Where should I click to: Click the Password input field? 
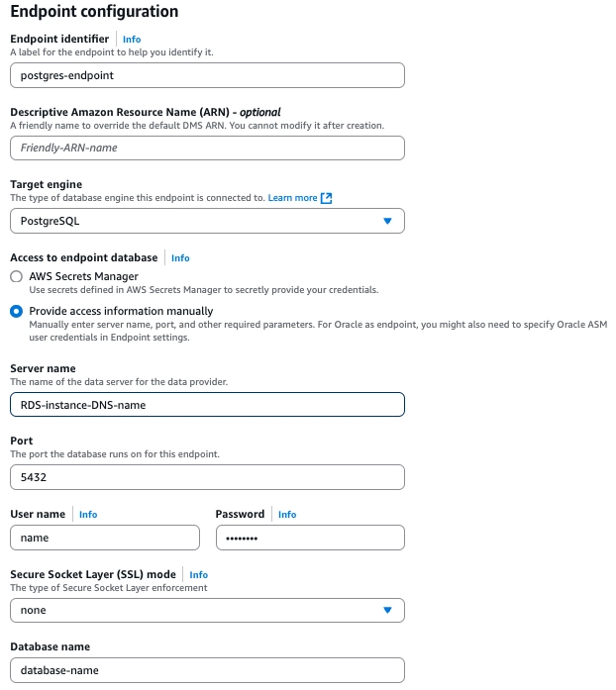[310, 538]
